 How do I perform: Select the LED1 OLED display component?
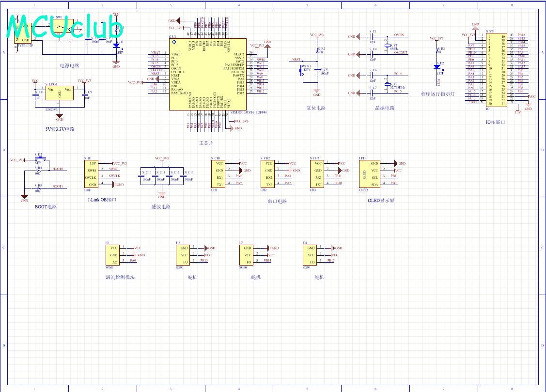click(x=370, y=174)
